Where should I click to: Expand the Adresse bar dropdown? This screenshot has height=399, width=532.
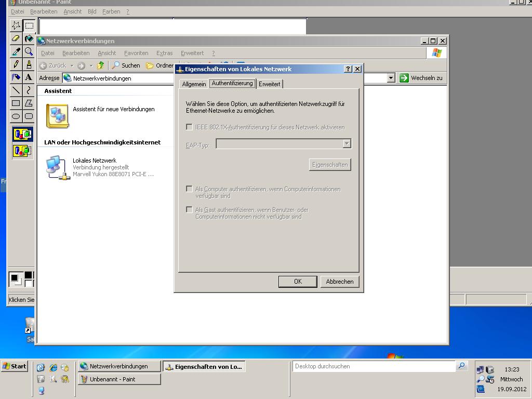pos(391,78)
